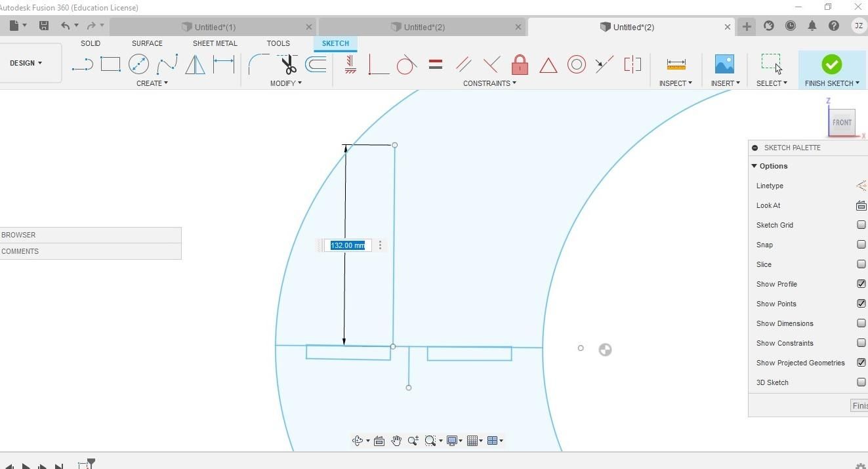This screenshot has height=469, width=868.
Task: Open the BROWSER panel
Action: point(91,235)
